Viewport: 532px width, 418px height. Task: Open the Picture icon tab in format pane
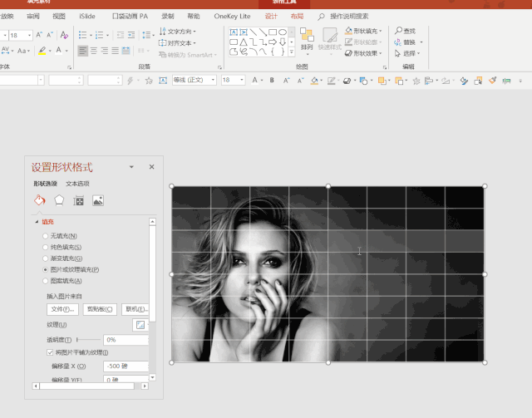pos(98,200)
